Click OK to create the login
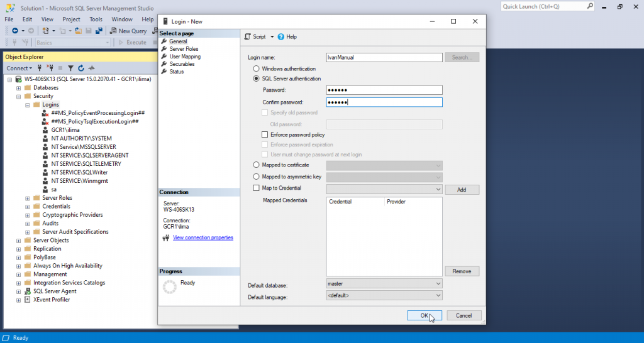The height and width of the screenshot is (343, 644). click(425, 315)
